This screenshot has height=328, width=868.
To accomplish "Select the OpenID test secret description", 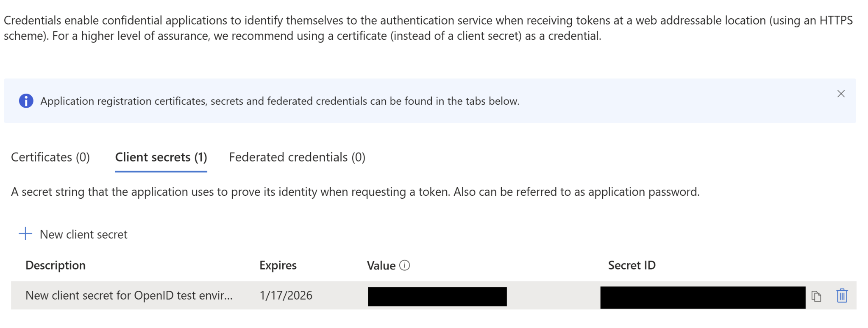I will pyautogui.click(x=129, y=295).
